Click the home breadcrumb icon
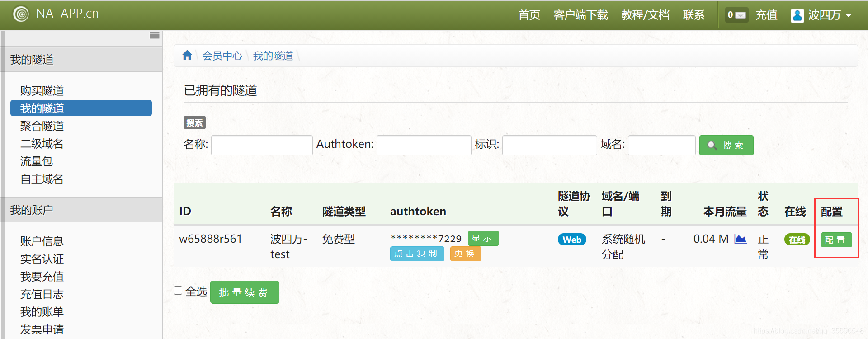Image resolution: width=868 pixels, height=339 pixels. 187,56
